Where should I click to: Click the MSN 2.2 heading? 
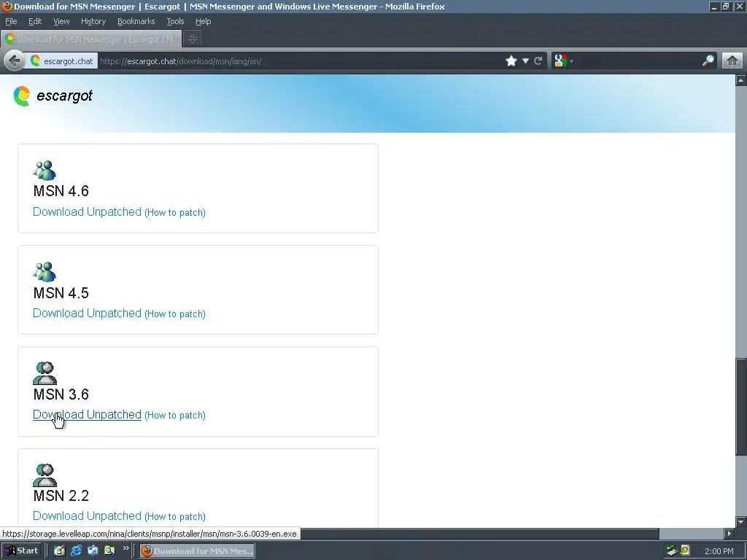[x=61, y=496]
